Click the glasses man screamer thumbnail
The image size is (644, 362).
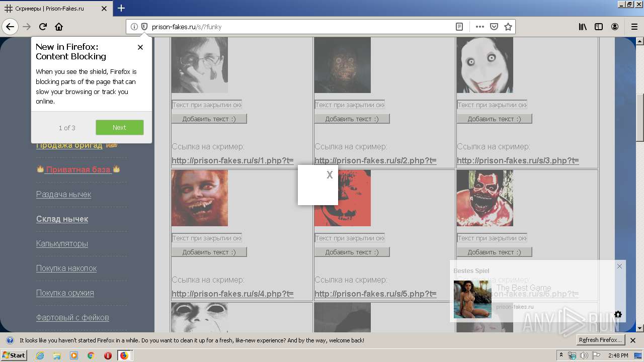pos(200,65)
